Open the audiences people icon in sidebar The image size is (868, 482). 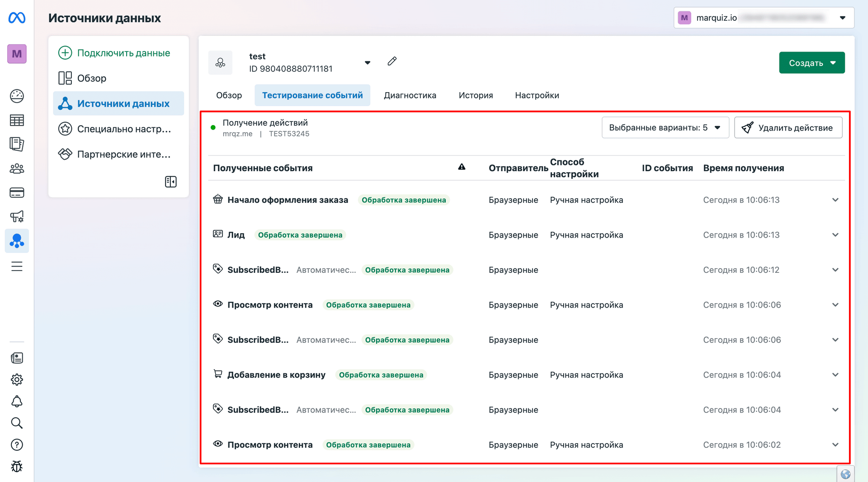point(17,168)
